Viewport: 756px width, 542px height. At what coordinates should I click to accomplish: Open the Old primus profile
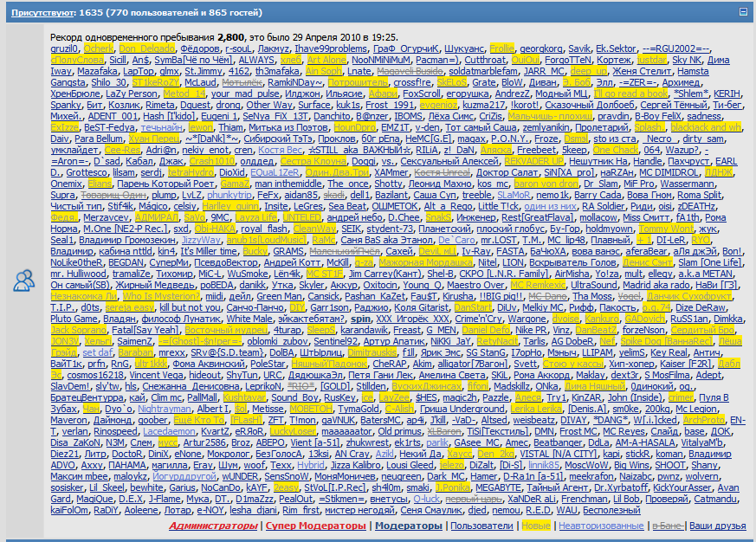[x=399, y=431]
